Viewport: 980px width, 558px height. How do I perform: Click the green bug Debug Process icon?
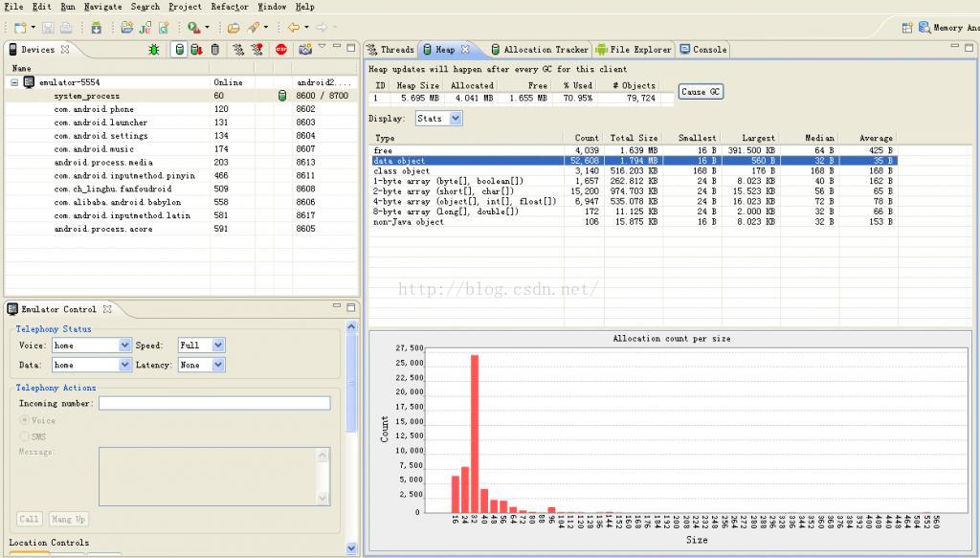click(x=154, y=50)
